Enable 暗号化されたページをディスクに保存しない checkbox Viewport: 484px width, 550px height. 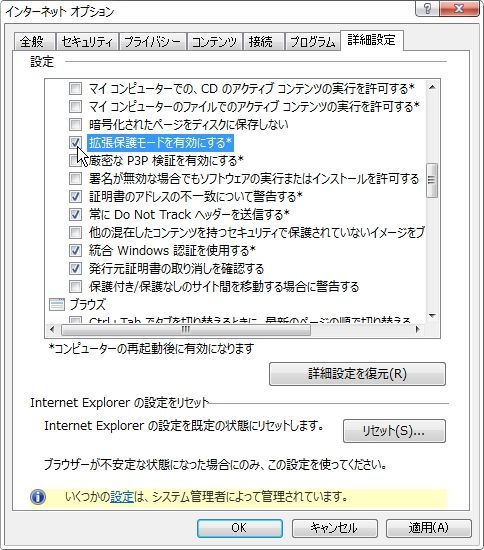tap(75, 124)
